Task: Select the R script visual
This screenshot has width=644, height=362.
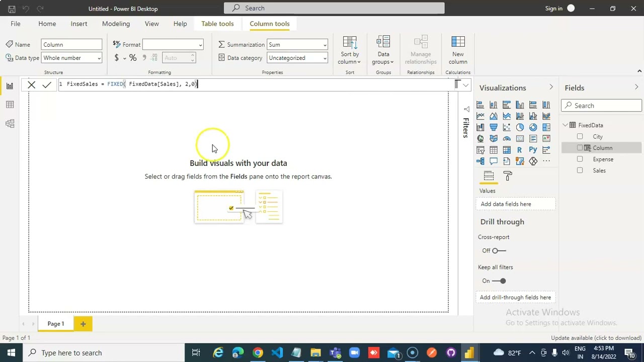Action: click(520, 150)
